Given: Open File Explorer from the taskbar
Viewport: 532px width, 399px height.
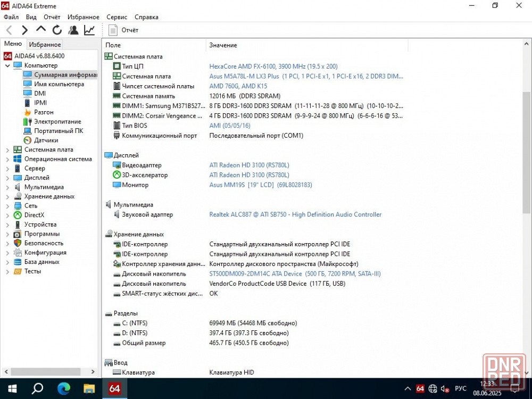Looking at the screenshot, I should coord(89,388).
